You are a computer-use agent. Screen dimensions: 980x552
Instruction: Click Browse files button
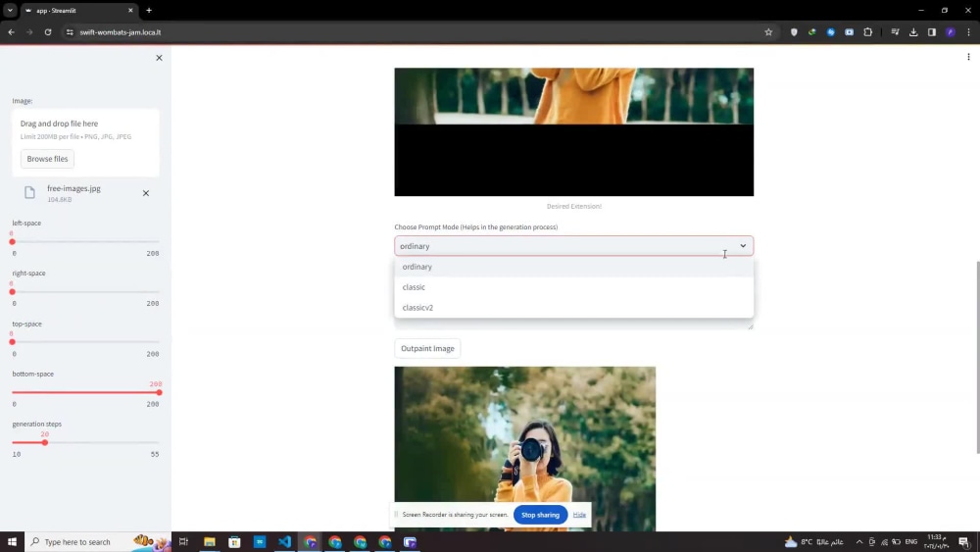click(47, 159)
